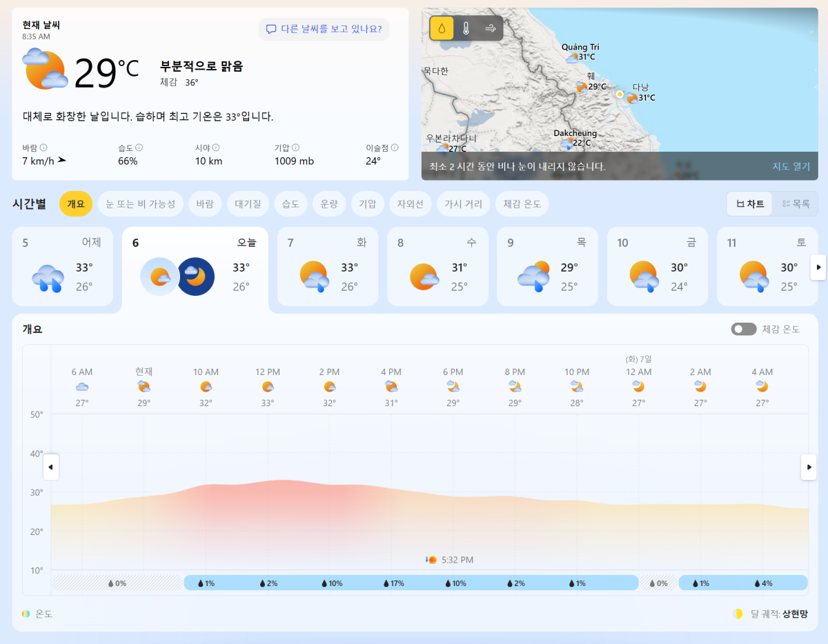Switch to 목록 view
The height and width of the screenshot is (644, 828).
coord(796,204)
